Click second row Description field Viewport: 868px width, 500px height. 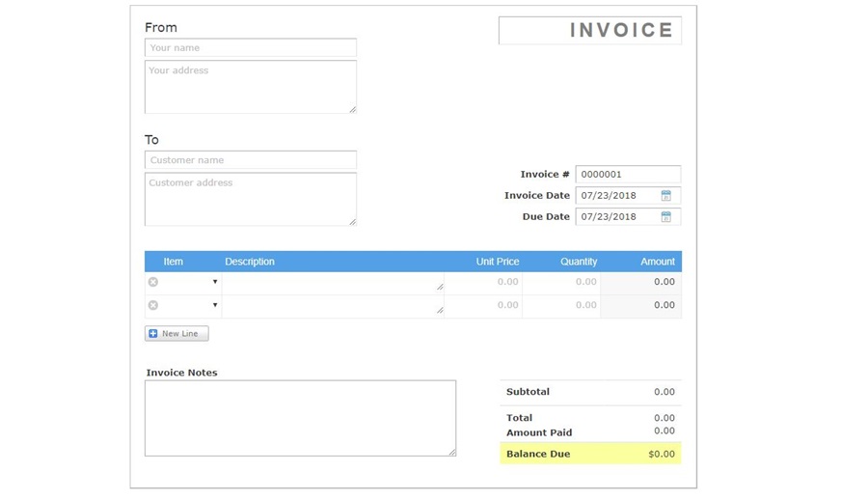point(333,305)
